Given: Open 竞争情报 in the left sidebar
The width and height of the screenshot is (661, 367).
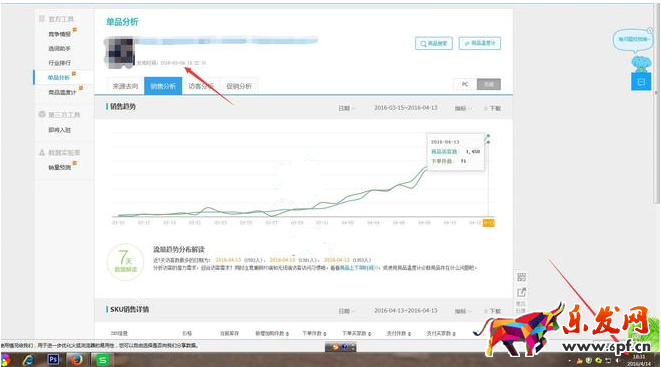Looking at the screenshot, I should (x=59, y=34).
